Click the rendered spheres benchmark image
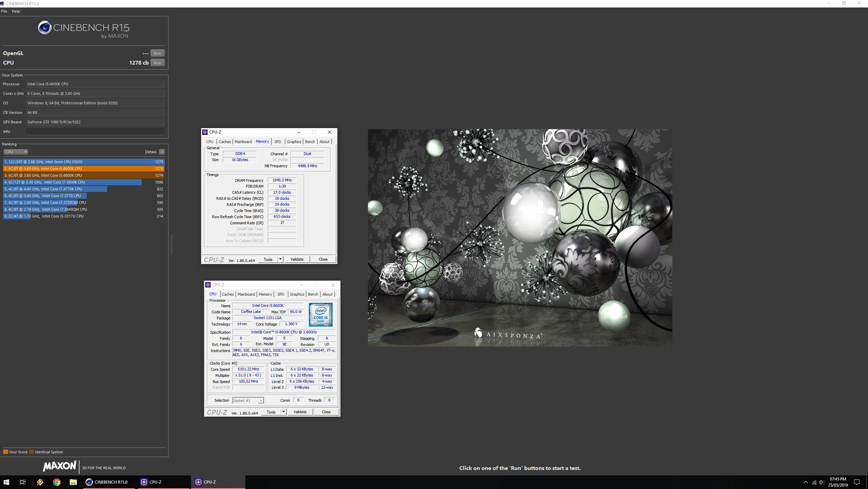Image resolution: width=868 pixels, height=489 pixels. point(520,238)
